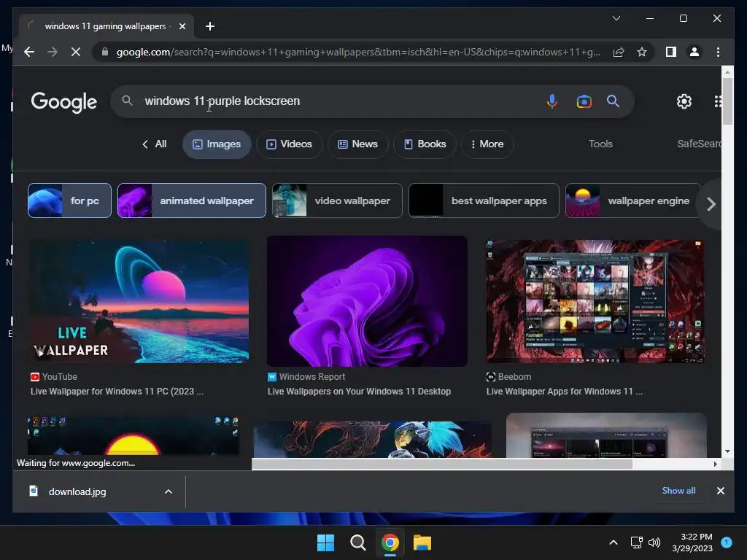747x560 pixels.
Task: Open the network status tray icon
Action: coord(636,542)
